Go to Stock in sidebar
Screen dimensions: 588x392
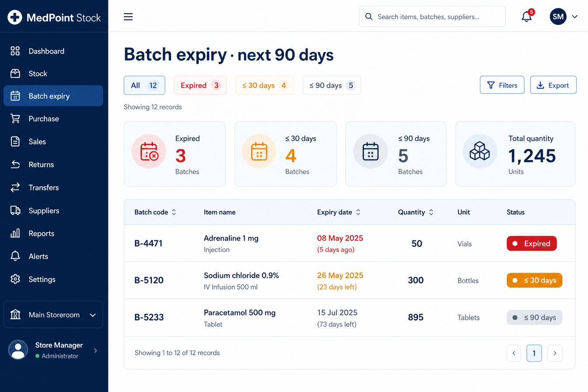(53, 73)
